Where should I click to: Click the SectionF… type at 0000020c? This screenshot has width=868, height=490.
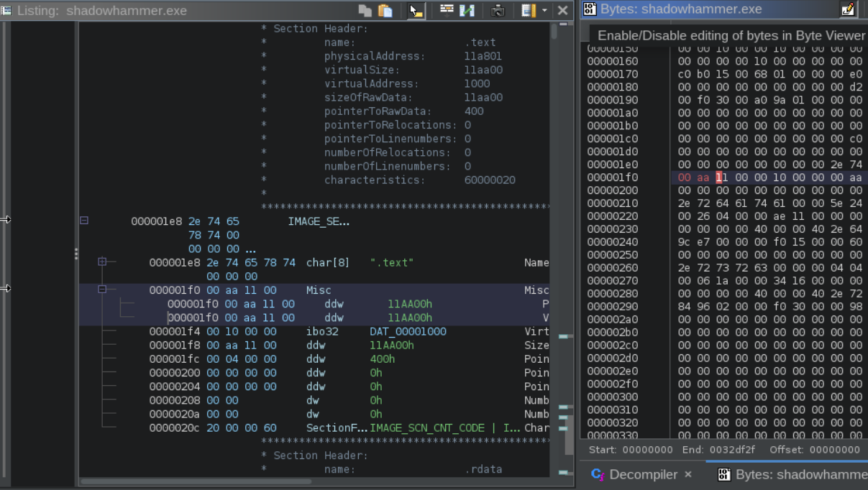[337, 427]
